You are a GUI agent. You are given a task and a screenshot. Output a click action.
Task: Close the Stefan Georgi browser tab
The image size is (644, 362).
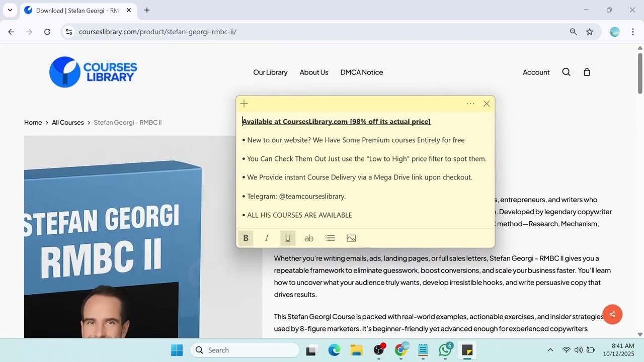128,10
